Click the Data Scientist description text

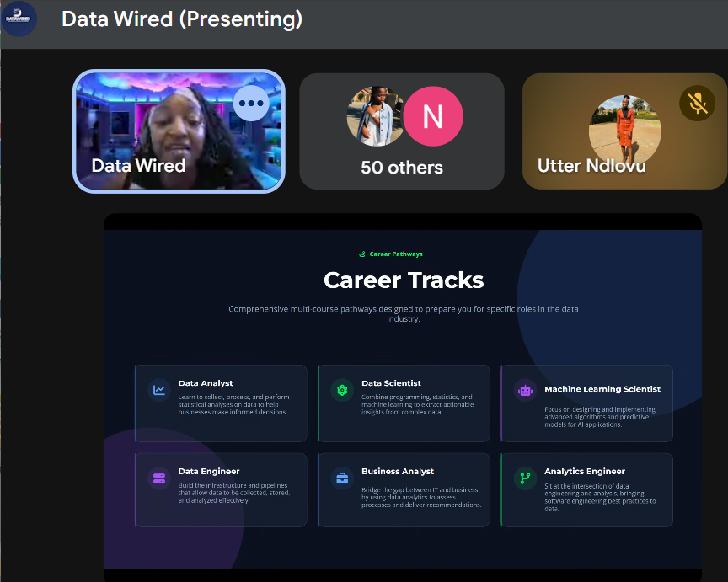pyautogui.click(x=417, y=404)
